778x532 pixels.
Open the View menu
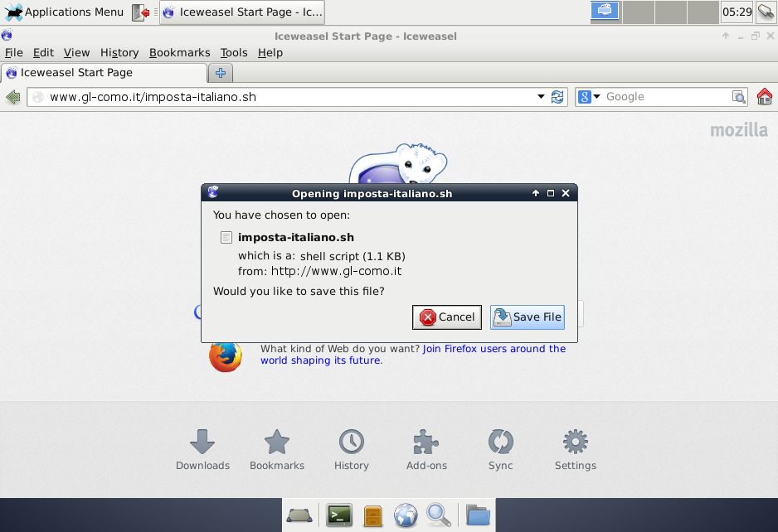[x=76, y=52]
